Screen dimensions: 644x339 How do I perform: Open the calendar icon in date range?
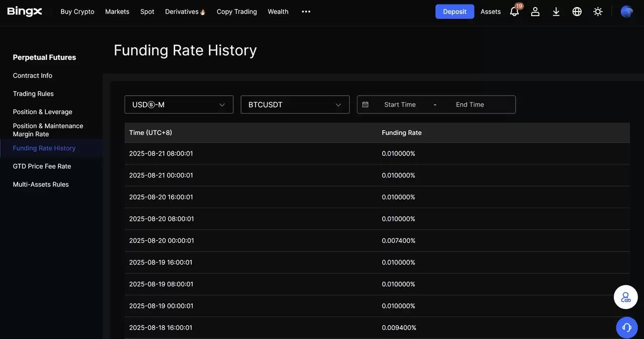click(365, 105)
